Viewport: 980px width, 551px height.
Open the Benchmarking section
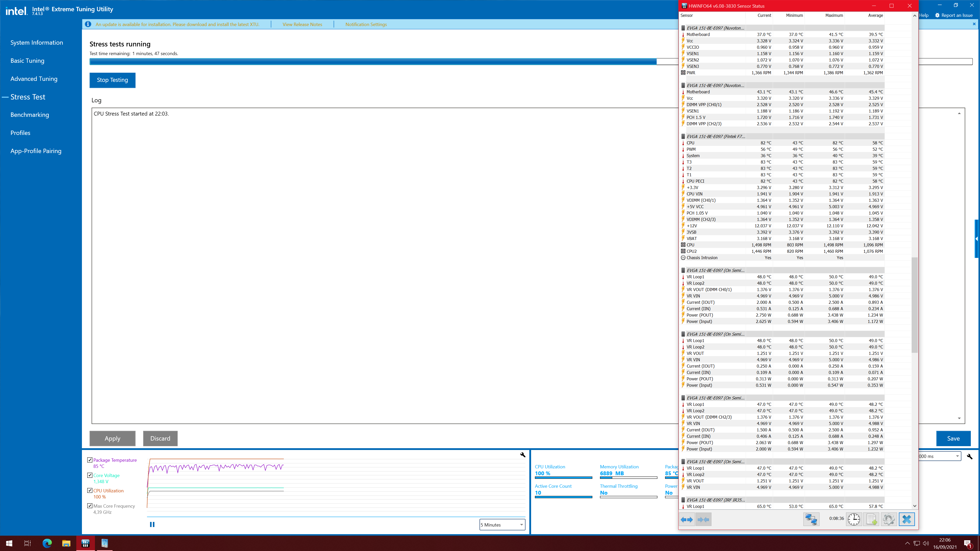[x=30, y=115]
